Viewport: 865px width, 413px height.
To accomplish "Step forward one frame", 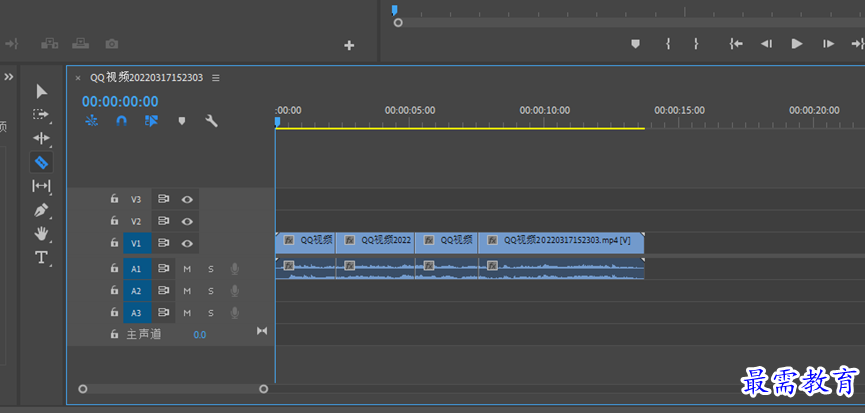I will tap(828, 44).
